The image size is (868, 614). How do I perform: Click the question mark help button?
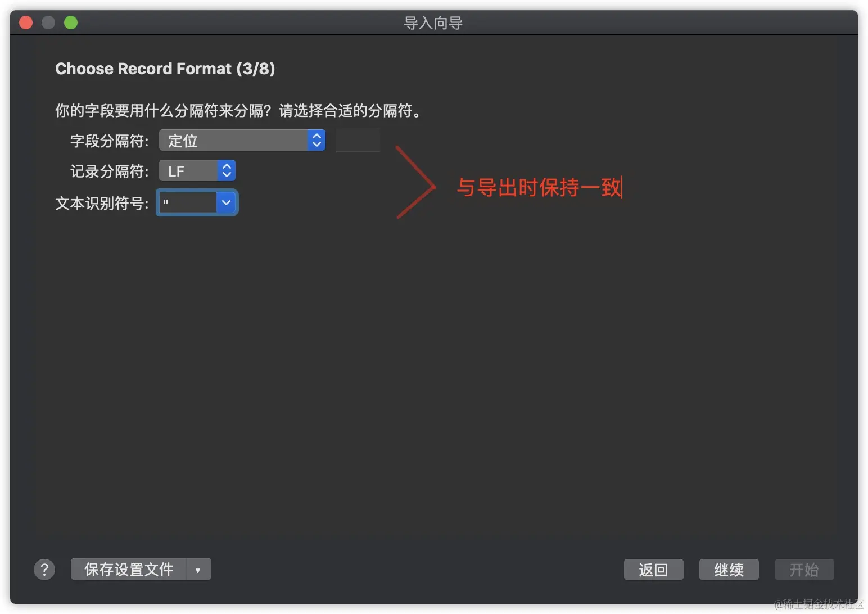pos(44,570)
